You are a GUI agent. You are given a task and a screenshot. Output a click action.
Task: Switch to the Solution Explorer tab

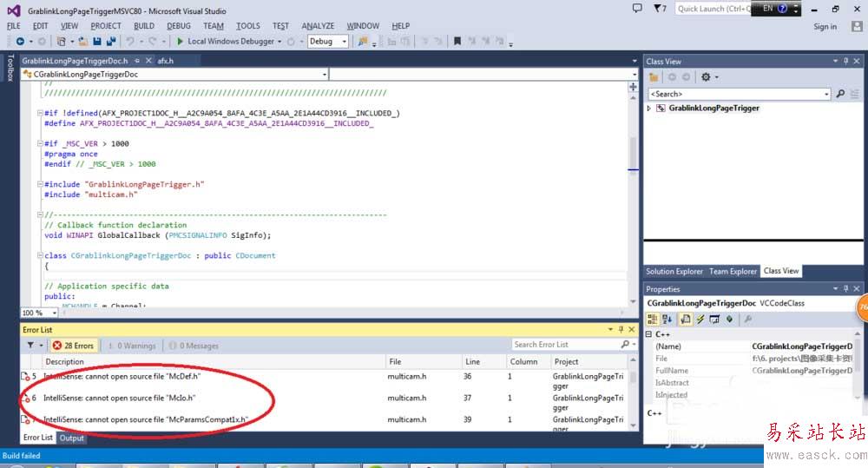coord(674,271)
